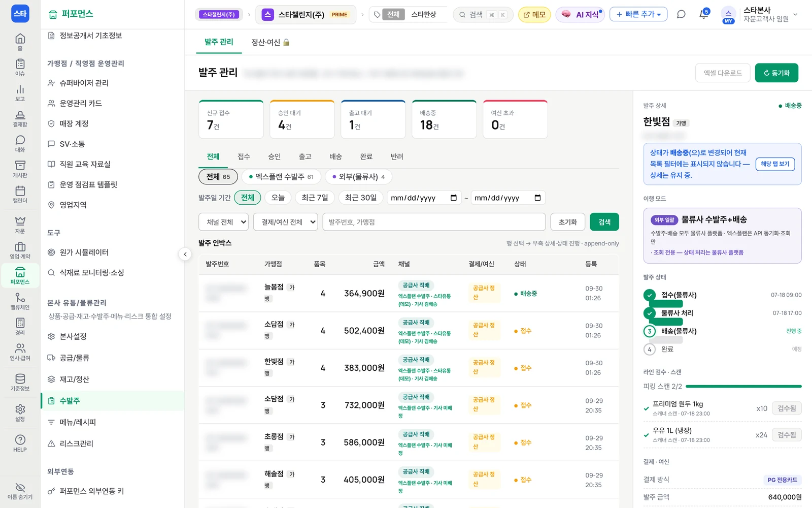The image size is (812, 508).
Task: Expand the 스타본사 account menu chevron
Action: 795,14
